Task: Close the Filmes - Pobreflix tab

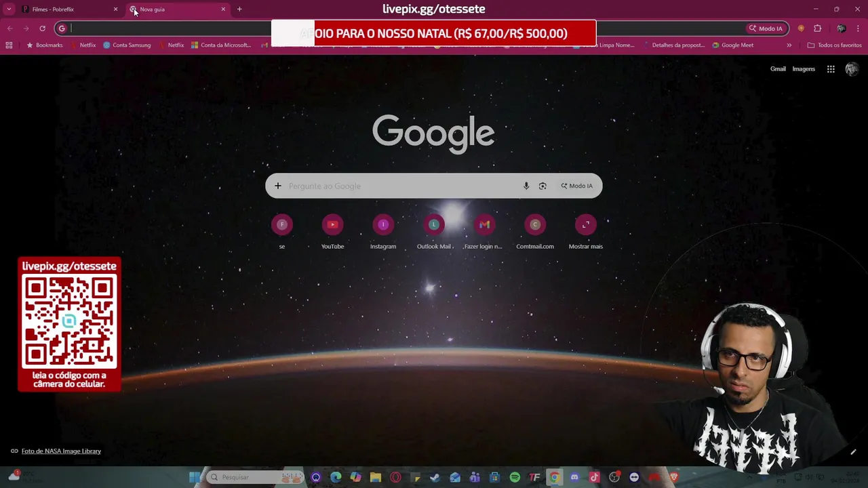Action: point(115,9)
